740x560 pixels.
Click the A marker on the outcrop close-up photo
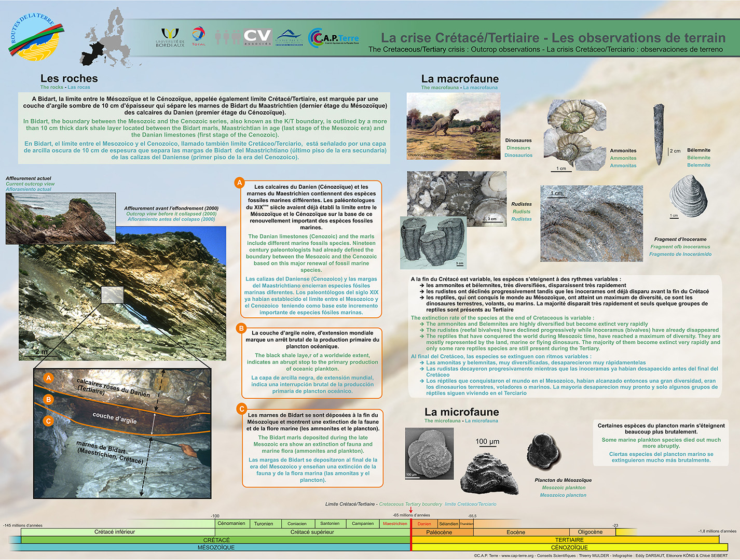(x=48, y=378)
